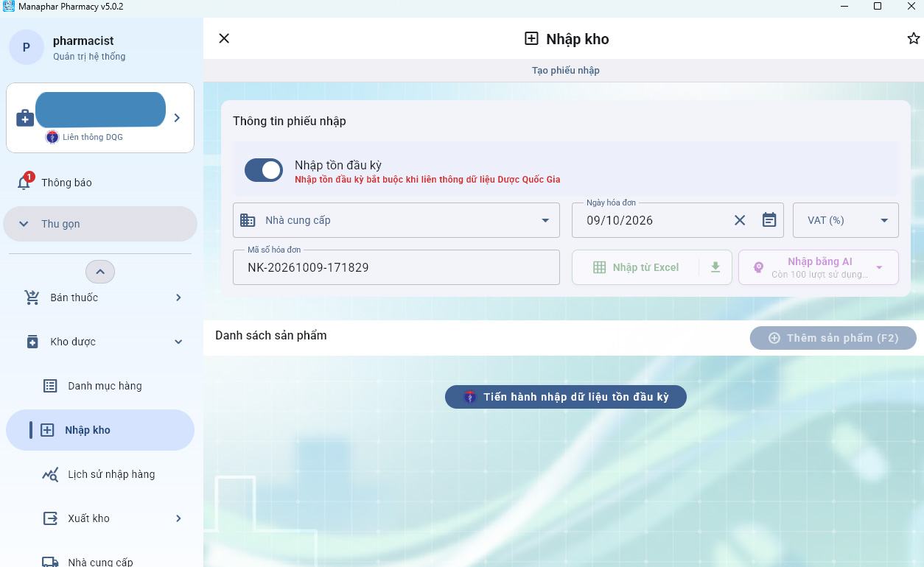Click the red notification badge showing 1
The image size is (924, 567).
pos(29,177)
